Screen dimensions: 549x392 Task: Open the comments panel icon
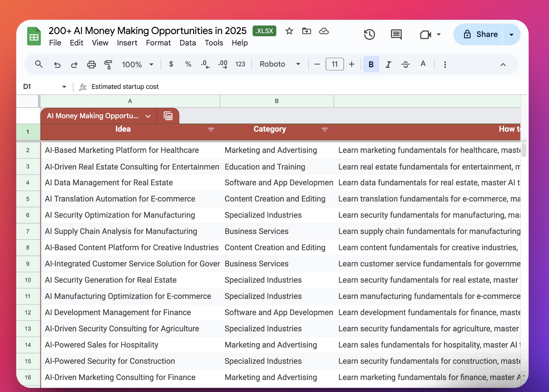point(396,35)
